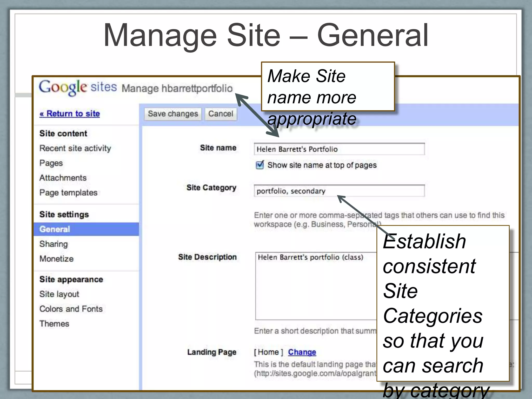Click the Site Category input field
Viewport: 532px width, 399px height.
click(339, 191)
